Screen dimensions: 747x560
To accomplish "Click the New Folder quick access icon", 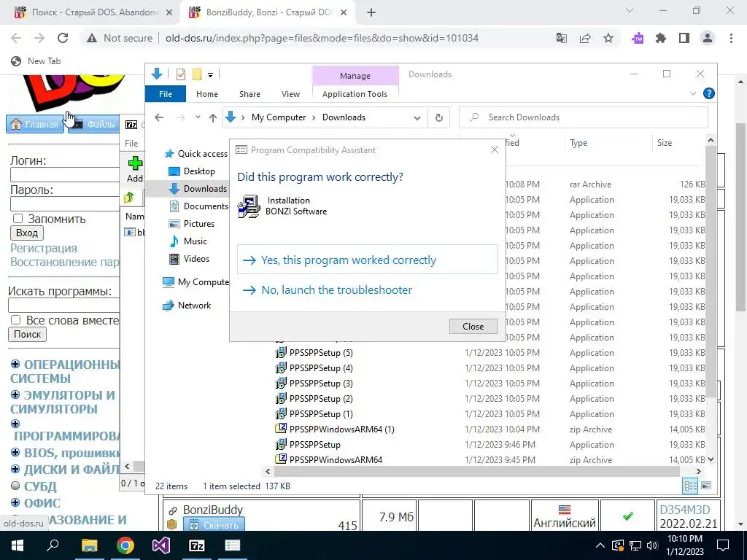I will click(197, 74).
